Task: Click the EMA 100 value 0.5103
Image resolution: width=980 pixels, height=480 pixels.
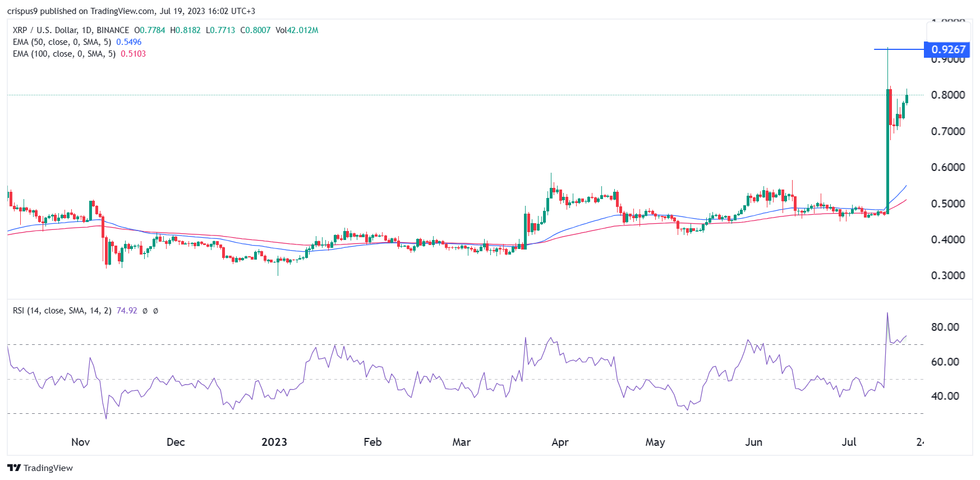Action: coord(134,54)
